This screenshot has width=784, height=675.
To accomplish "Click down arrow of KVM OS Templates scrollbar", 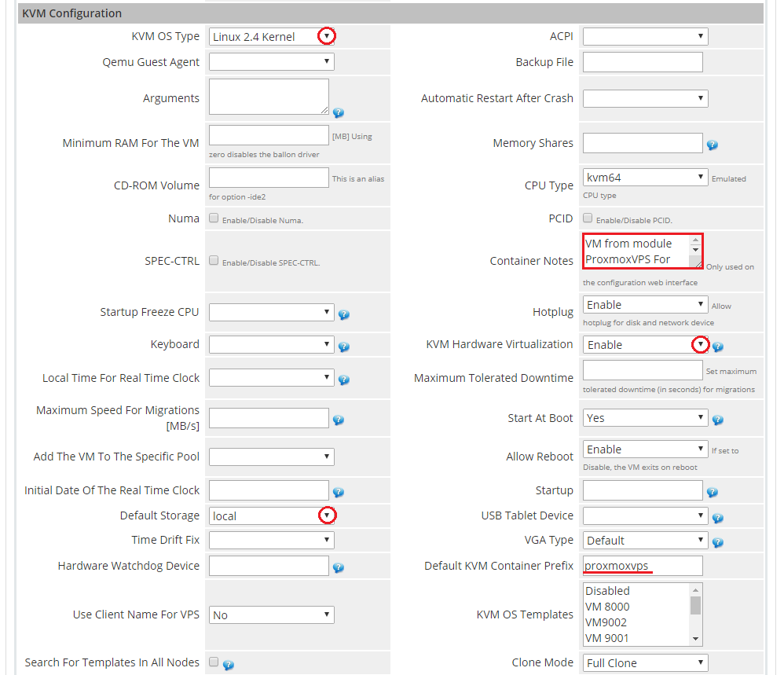I will point(695,639).
